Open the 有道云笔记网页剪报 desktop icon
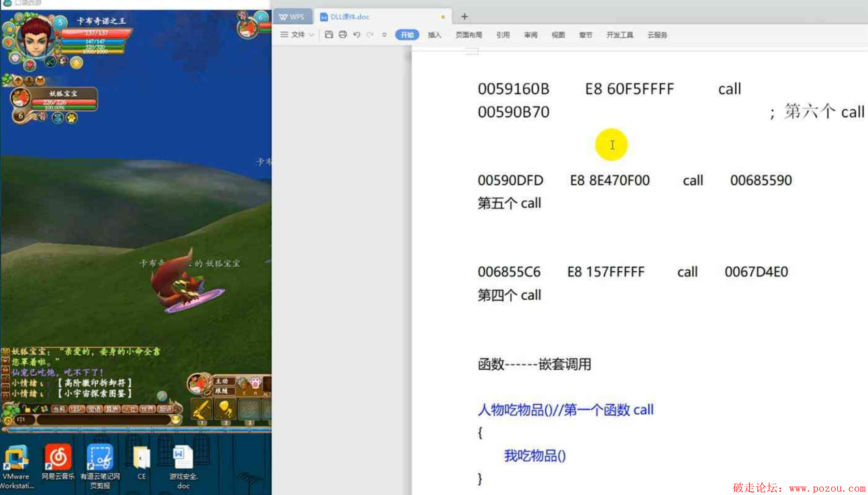Image resolution: width=868 pixels, height=495 pixels. pyautogui.click(x=100, y=466)
